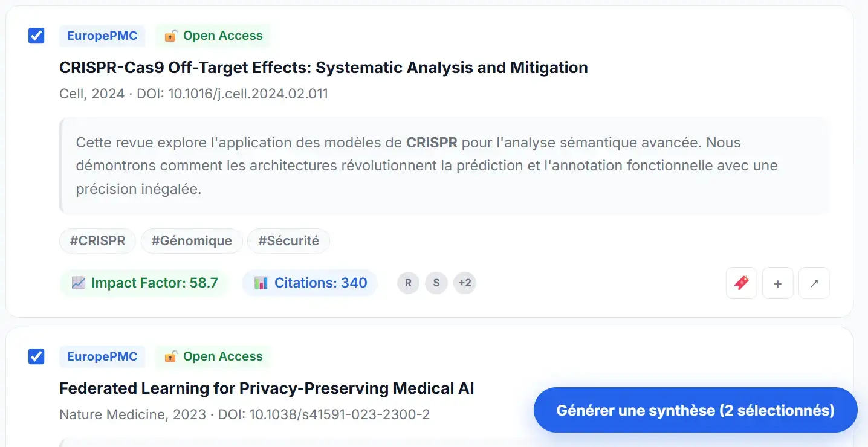
Task: Click the red bookmark tag icon
Action: click(x=741, y=283)
